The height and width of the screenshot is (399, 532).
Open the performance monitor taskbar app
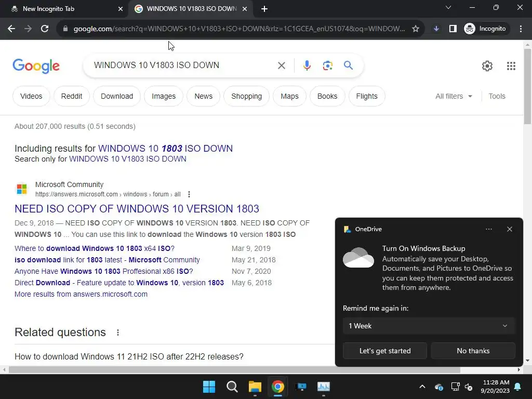(x=323, y=387)
